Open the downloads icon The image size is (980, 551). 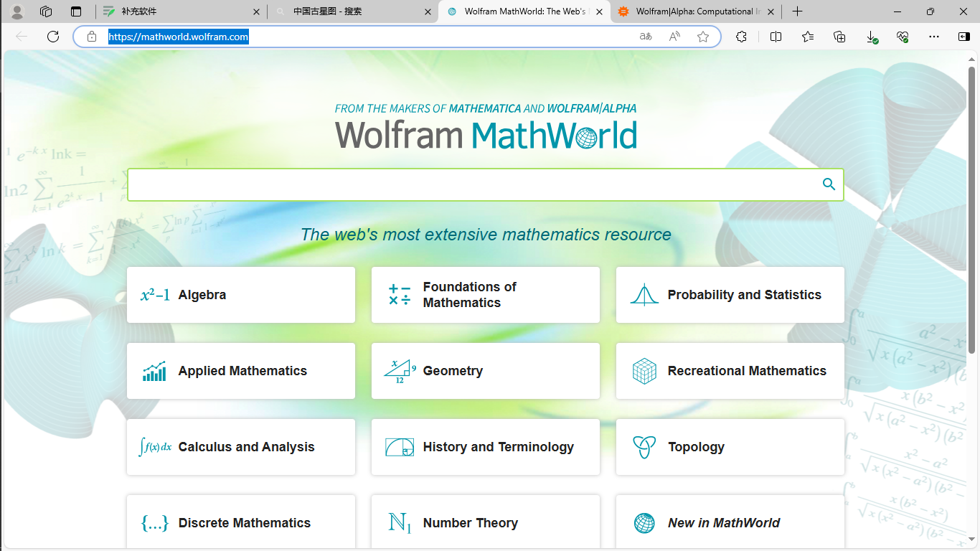(871, 37)
